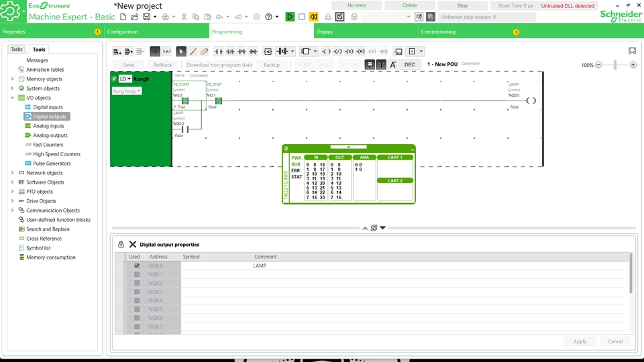Insert a rising edge contact
The width and height of the screenshot is (644, 362).
tap(242, 52)
